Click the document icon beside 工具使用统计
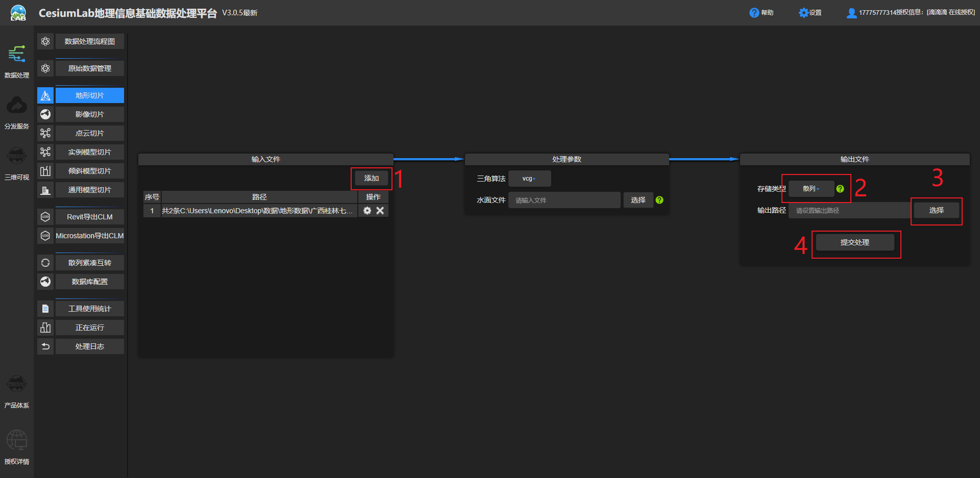The width and height of the screenshot is (980, 478). [x=45, y=309]
